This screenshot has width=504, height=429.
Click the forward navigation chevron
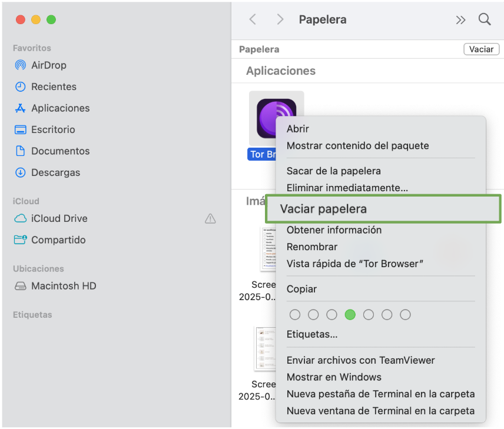click(280, 19)
